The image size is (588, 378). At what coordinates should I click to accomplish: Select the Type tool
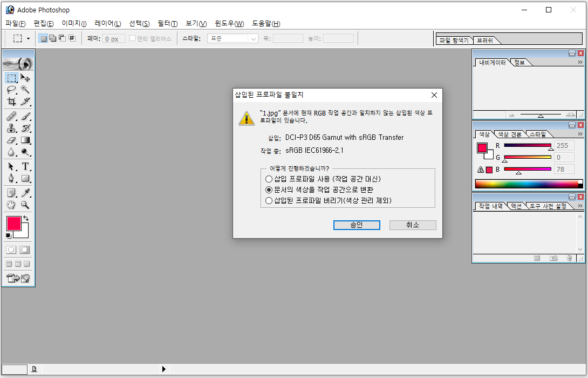pyautogui.click(x=25, y=166)
